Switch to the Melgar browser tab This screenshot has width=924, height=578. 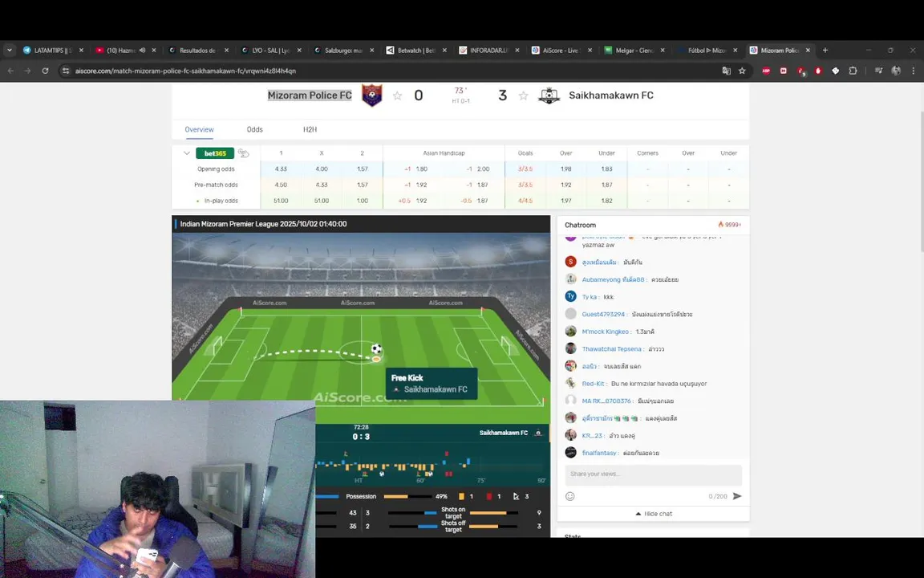click(x=634, y=50)
